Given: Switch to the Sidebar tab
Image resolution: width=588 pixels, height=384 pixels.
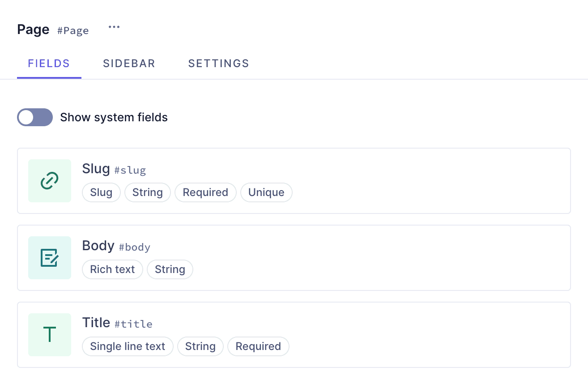Looking at the screenshot, I should 129,64.
